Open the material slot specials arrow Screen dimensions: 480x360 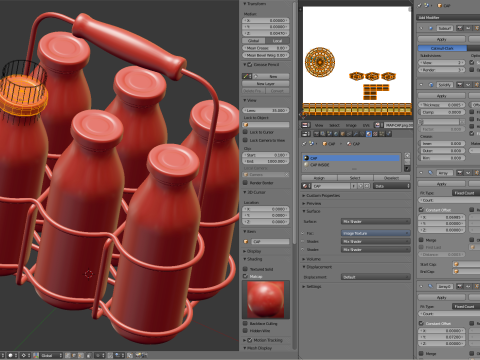point(407,169)
